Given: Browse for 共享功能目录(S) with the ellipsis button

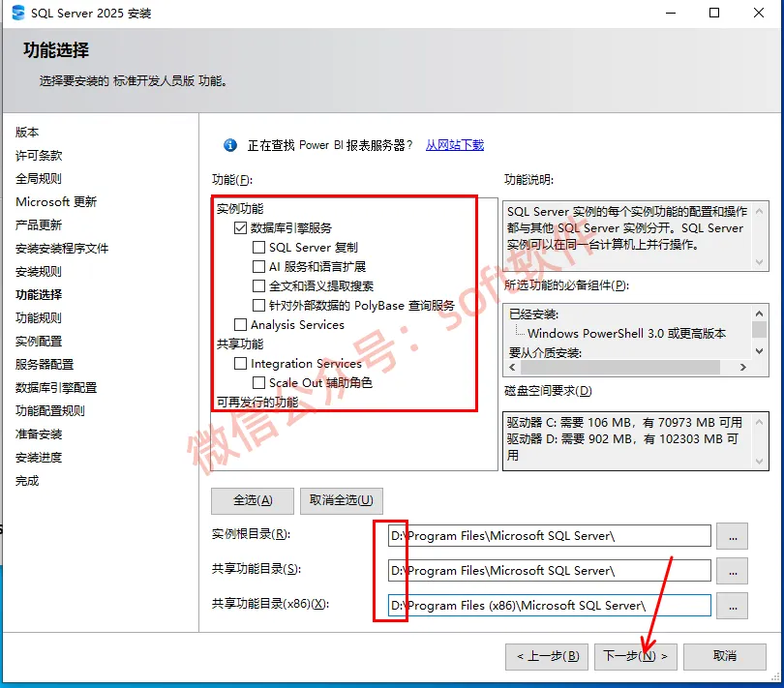Looking at the screenshot, I should pos(732,571).
